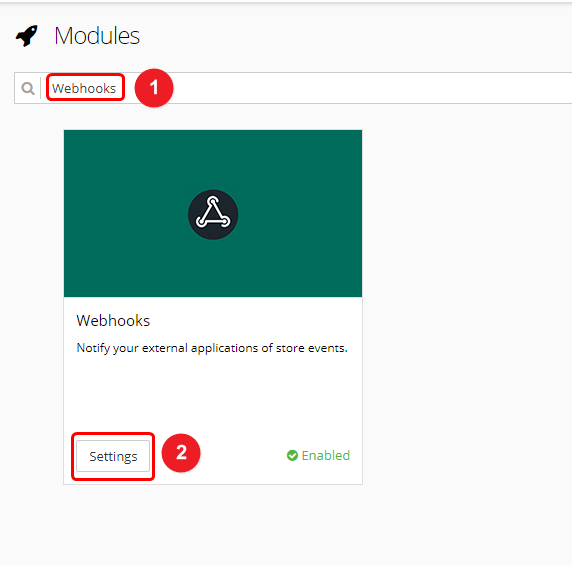This screenshot has height=565, width=572.
Task: Click the 'Notify your external applications' description
Action: coord(212,348)
